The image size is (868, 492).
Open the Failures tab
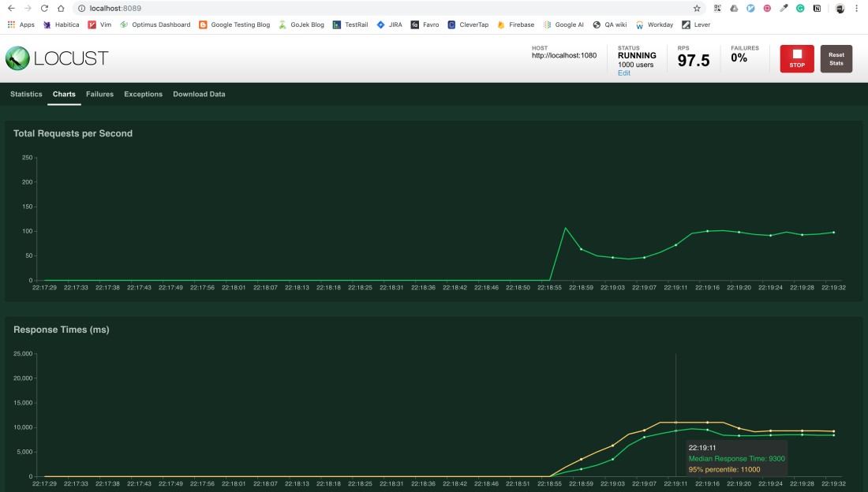99,94
